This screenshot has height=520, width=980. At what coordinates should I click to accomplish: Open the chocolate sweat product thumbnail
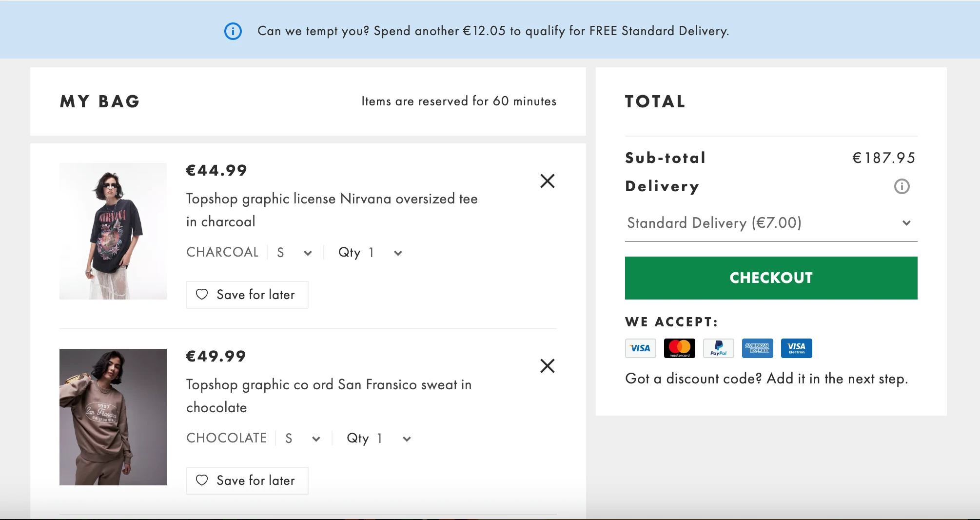(x=113, y=417)
